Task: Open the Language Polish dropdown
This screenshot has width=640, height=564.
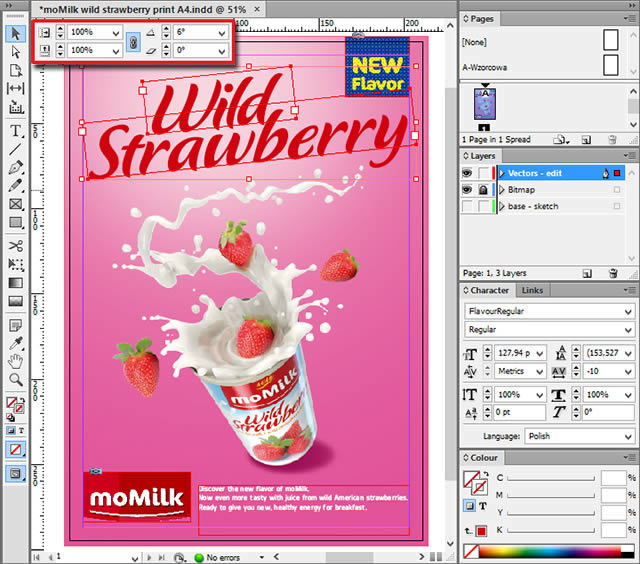Action: click(628, 437)
